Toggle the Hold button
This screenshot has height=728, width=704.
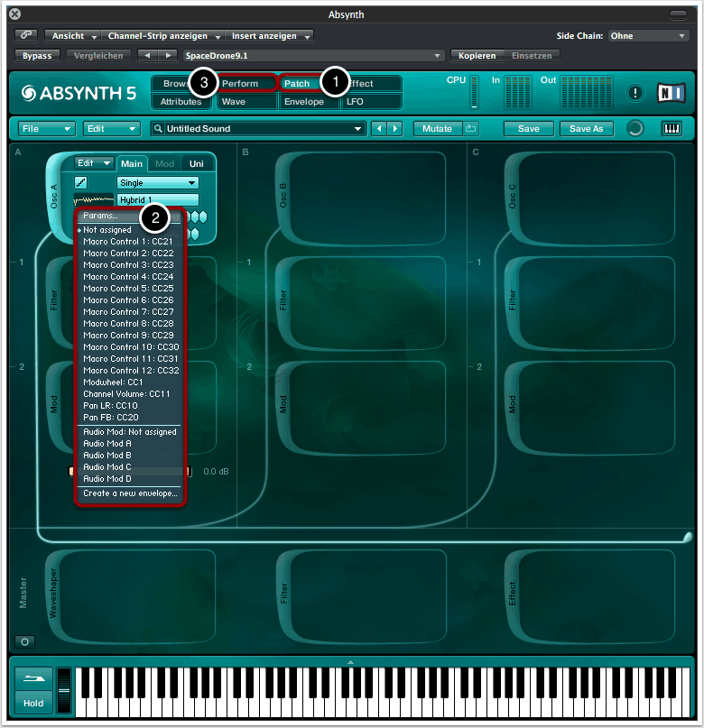(x=34, y=703)
